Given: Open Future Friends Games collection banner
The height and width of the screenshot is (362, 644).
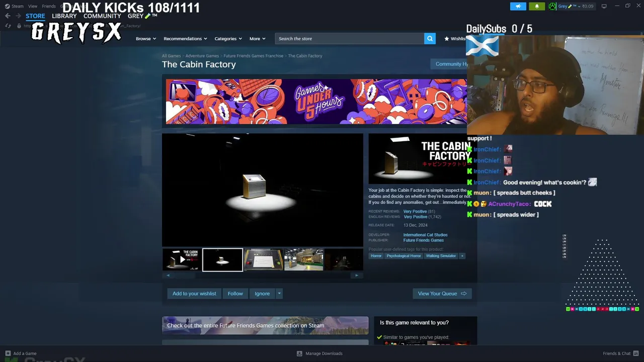Looking at the screenshot, I should (265, 325).
